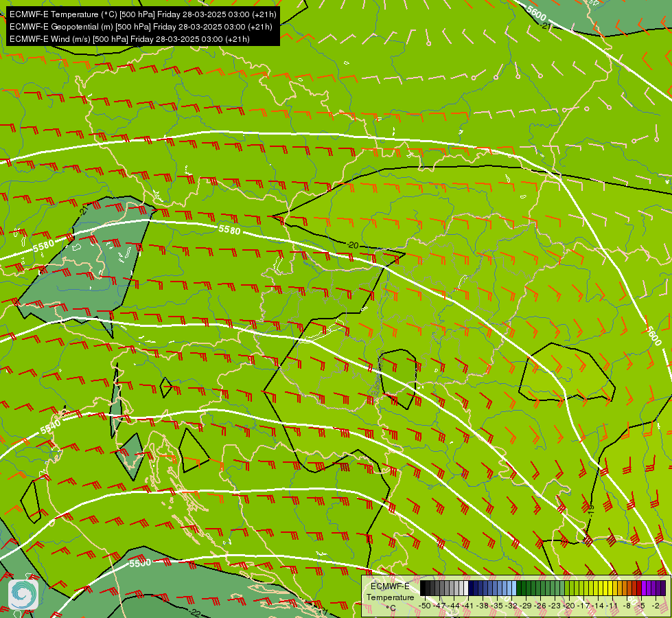Click the 5500 geopotential contour label
The image size is (672, 618).
140,563
